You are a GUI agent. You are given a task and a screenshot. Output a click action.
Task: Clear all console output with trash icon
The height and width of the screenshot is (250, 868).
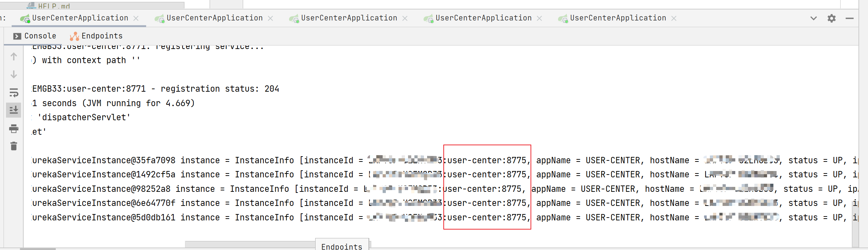tap(14, 146)
